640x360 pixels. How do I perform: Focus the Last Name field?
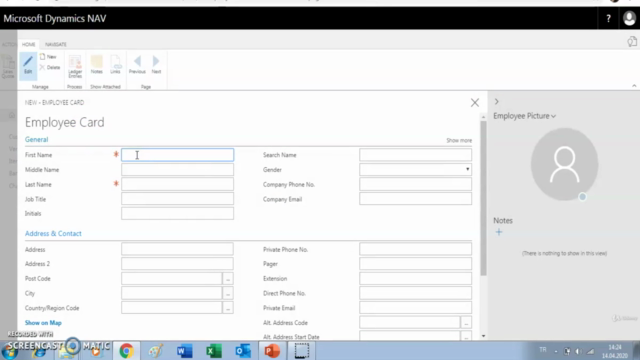[178, 184]
